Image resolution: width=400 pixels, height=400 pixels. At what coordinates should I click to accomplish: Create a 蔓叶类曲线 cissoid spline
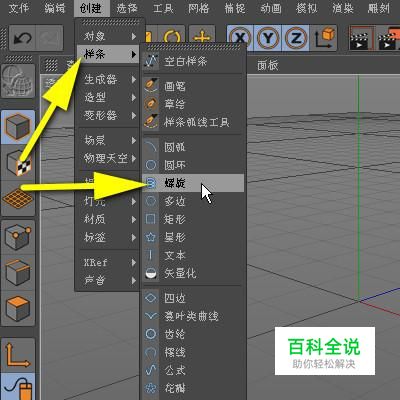[193, 316]
